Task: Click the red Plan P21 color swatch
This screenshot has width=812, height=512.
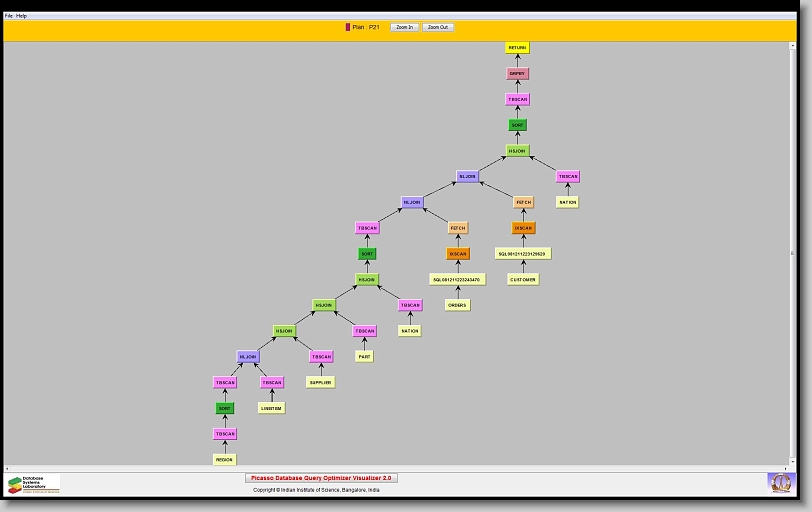Action: pos(348,27)
